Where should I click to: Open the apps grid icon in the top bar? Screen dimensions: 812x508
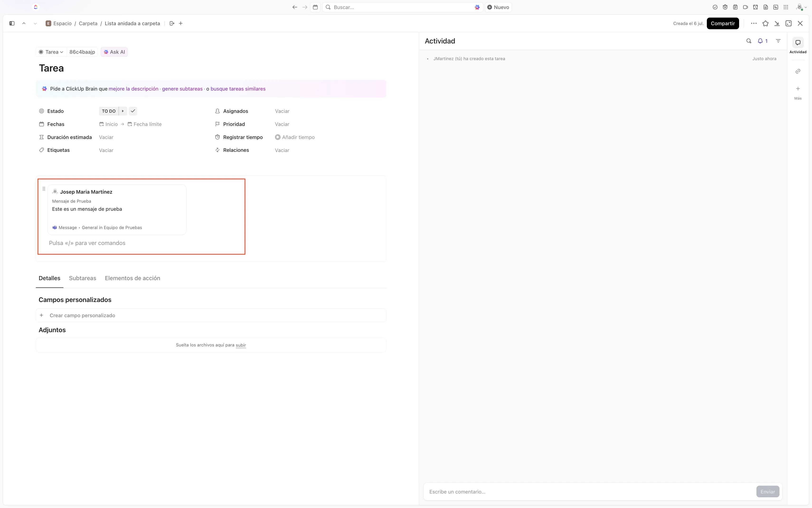786,7
